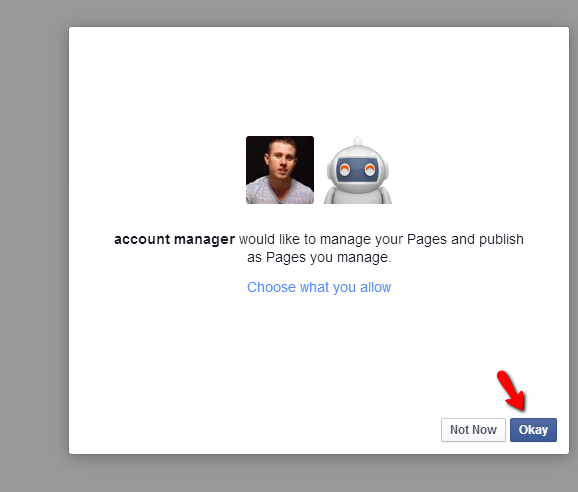This screenshot has width=578, height=492.
Task: Click the robot's left orange eye
Action: pos(345,170)
